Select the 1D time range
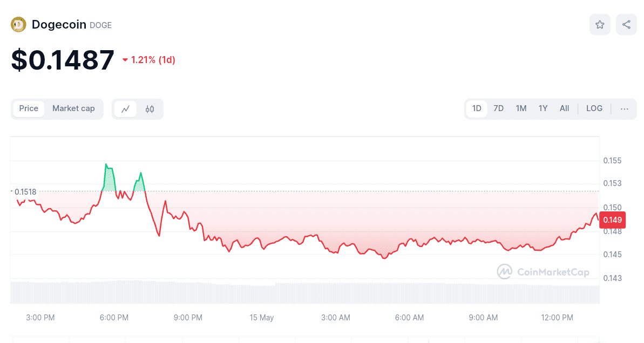The width and height of the screenshot is (644, 343). tap(477, 108)
